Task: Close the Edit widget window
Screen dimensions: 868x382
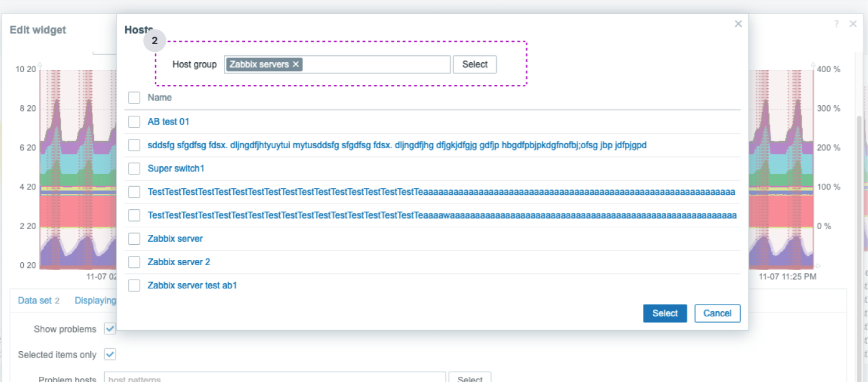Action: [x=853, y=24]
